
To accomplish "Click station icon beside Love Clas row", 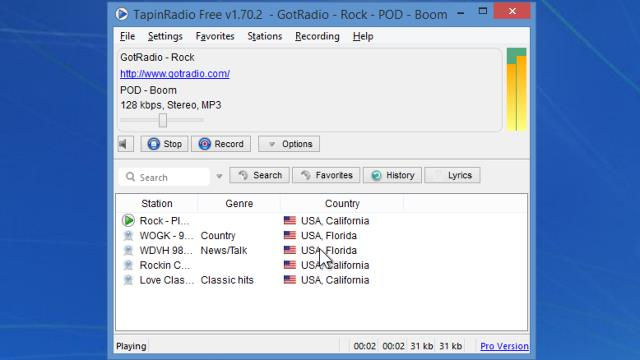I will pyautogui.click(x=128, y=280).
